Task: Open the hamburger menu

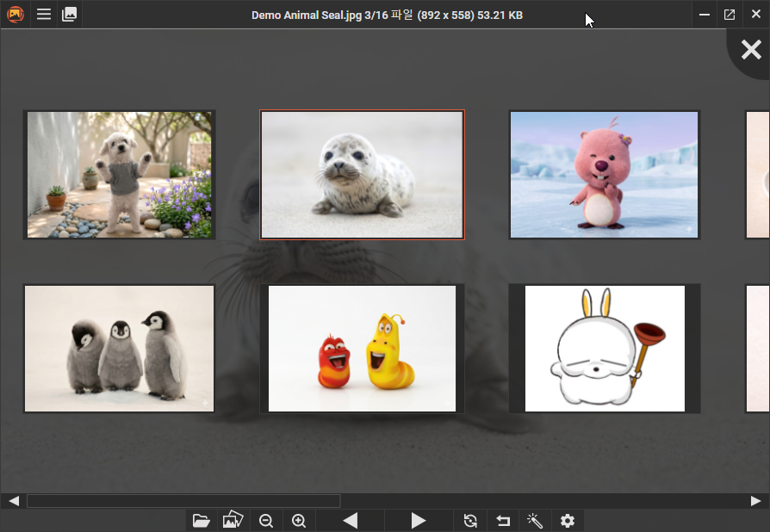Action: 44,15
